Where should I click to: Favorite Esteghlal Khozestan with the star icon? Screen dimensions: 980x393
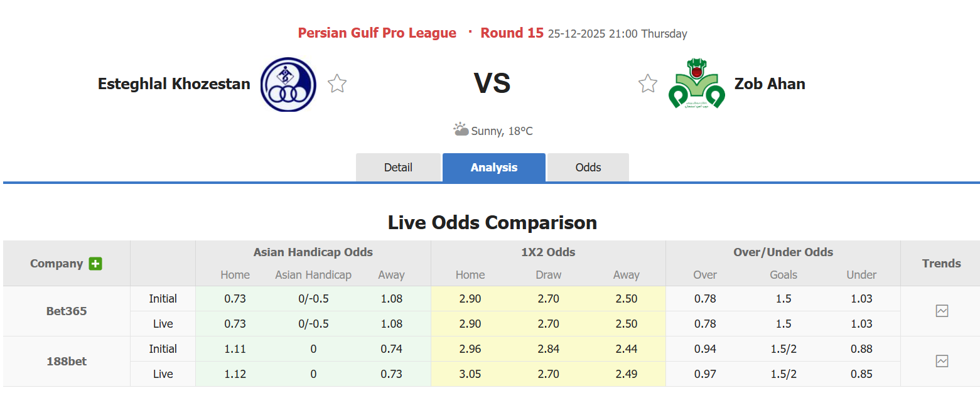coord(337,83)
